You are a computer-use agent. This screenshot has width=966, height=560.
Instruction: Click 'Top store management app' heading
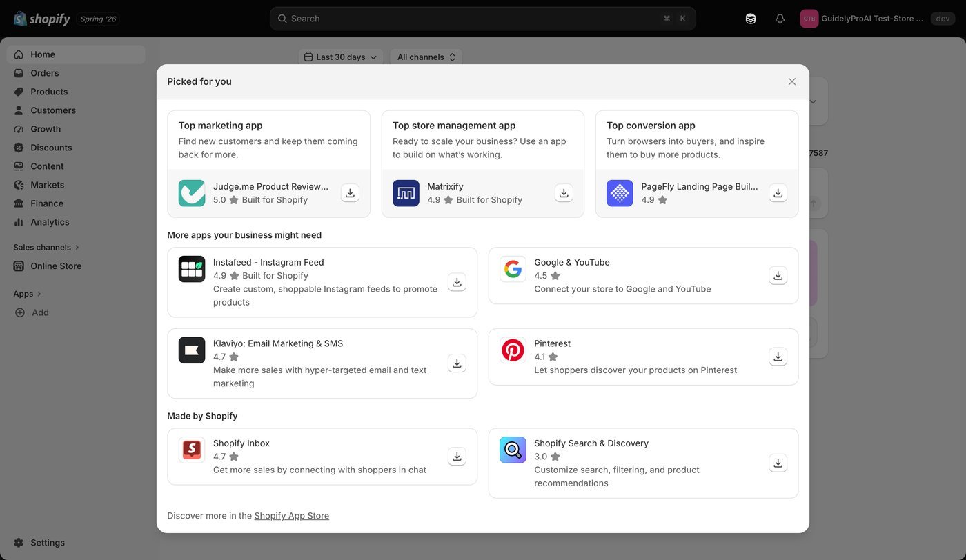[x=454, y=126]
